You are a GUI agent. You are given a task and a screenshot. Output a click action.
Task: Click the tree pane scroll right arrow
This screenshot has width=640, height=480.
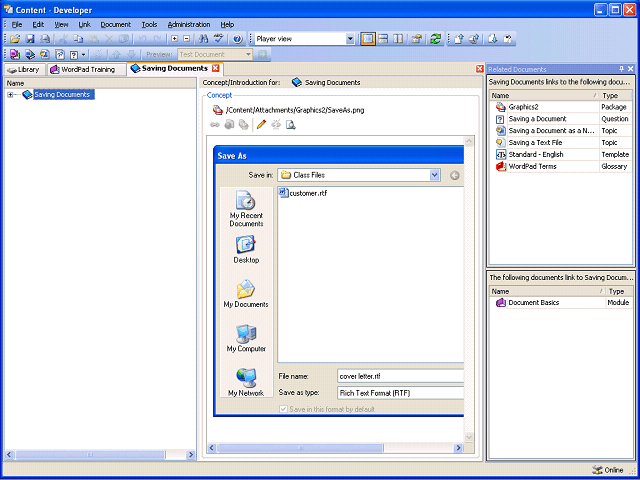click(191, 455)
